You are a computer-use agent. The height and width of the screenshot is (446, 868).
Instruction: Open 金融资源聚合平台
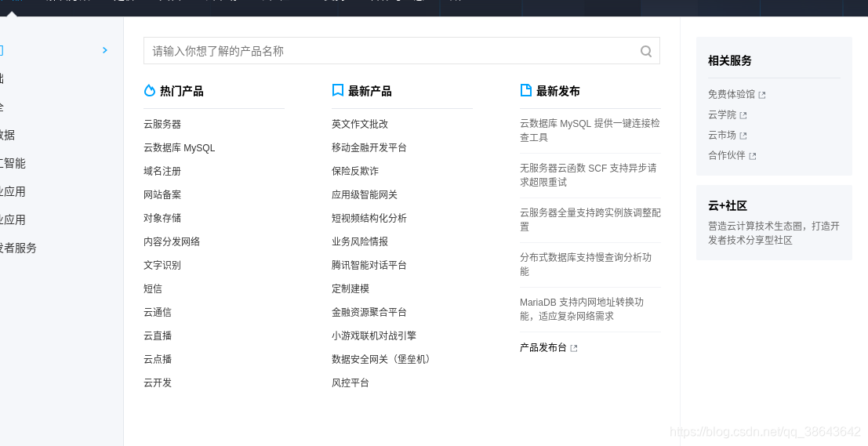(x=369, y=312)
